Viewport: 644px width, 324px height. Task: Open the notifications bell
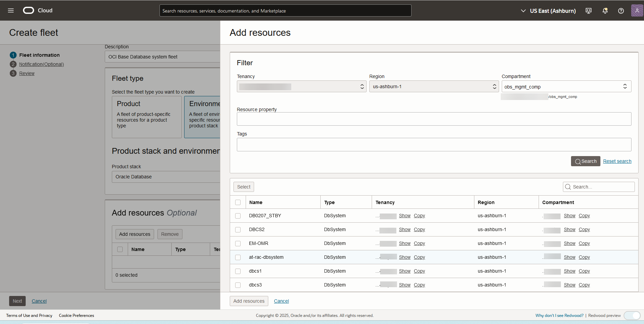[604, 10]
